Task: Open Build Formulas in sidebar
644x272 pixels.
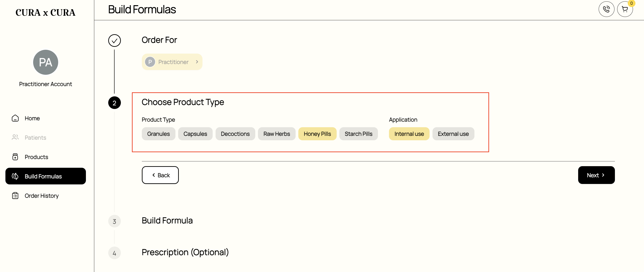Action: coord(46,176)
